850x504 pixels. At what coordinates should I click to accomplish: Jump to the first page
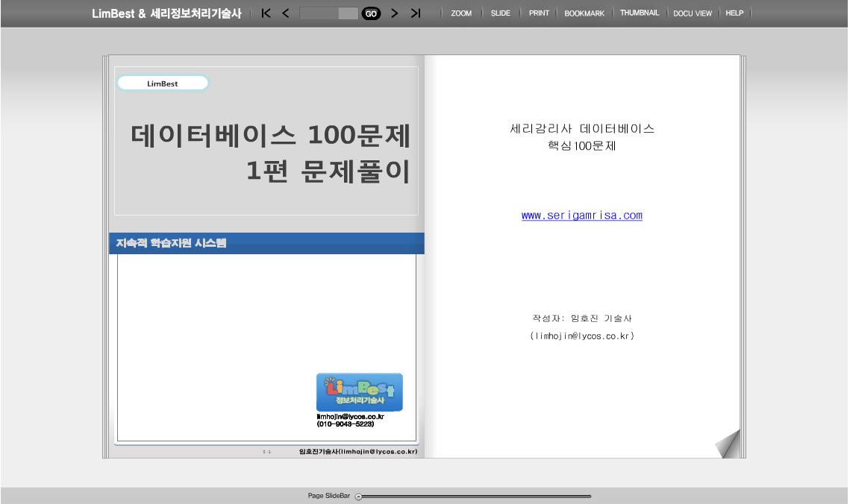tap(266, 13)
